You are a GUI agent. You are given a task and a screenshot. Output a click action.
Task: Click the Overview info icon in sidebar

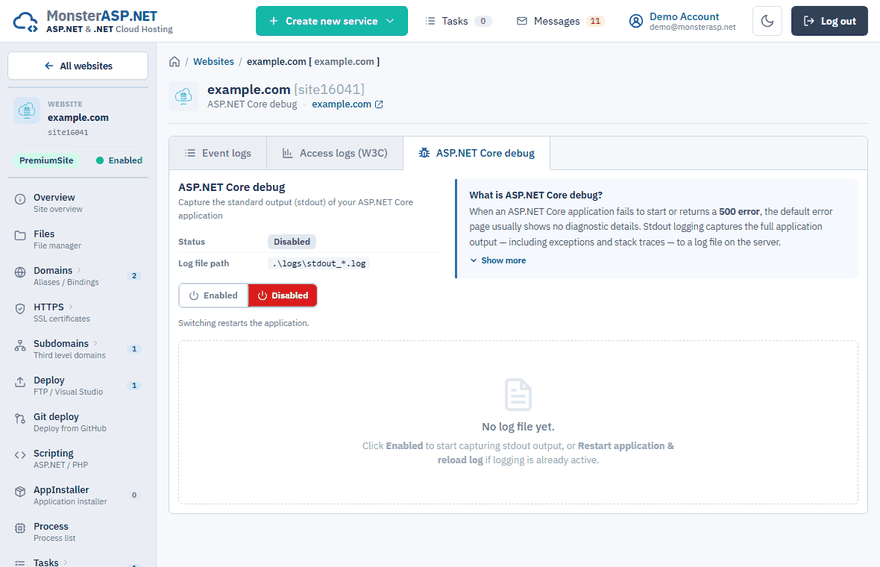click(20, 199)
